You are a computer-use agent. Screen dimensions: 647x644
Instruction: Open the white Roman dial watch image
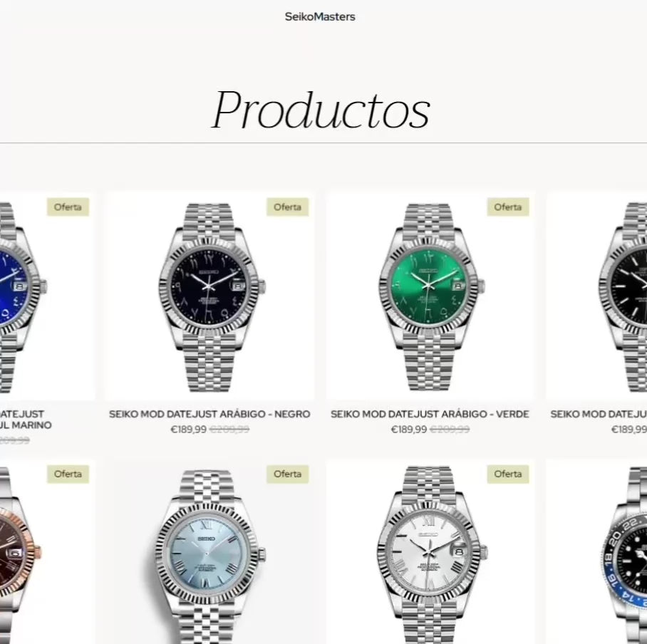tap(430, 552)
